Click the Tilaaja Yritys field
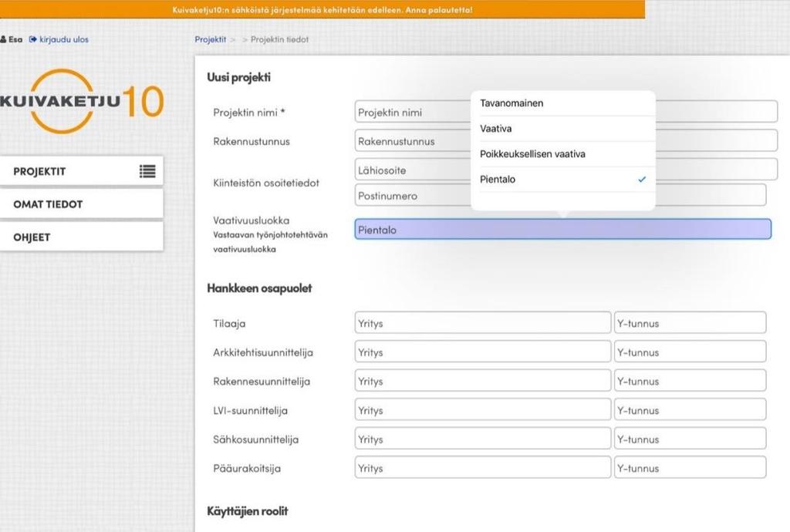 (483, 322)
